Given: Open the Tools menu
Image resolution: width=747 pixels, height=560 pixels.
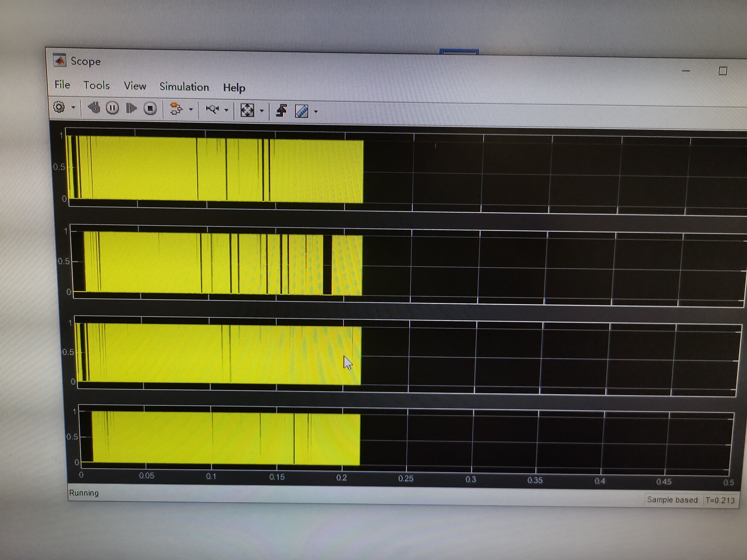Looking at the screenshot, I should click(96, 85).
